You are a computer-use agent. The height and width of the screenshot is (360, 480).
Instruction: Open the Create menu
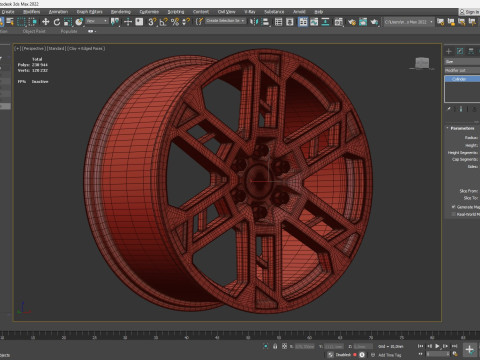point(8,12)
